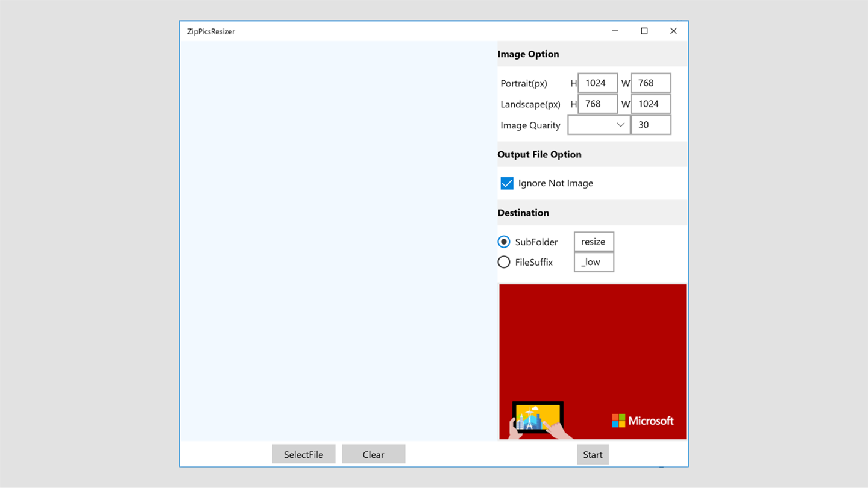
Task: Uncheck the Ignore Not Image checkbox
Action: point(507,183)
